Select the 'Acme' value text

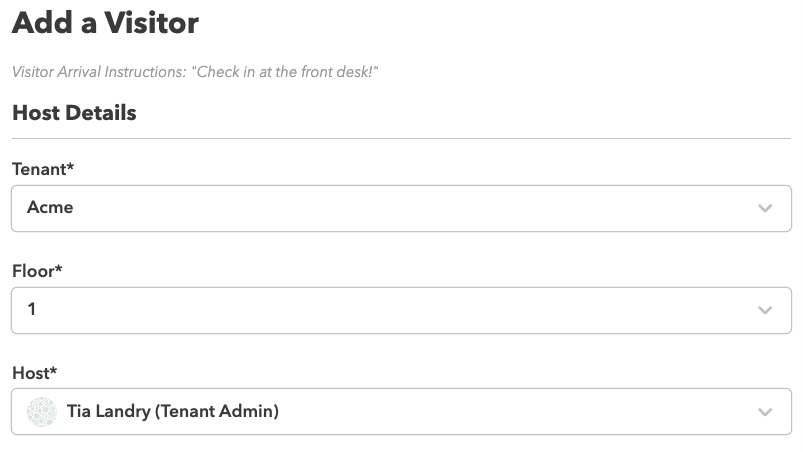pyautogui.click(x=50, y=207)
